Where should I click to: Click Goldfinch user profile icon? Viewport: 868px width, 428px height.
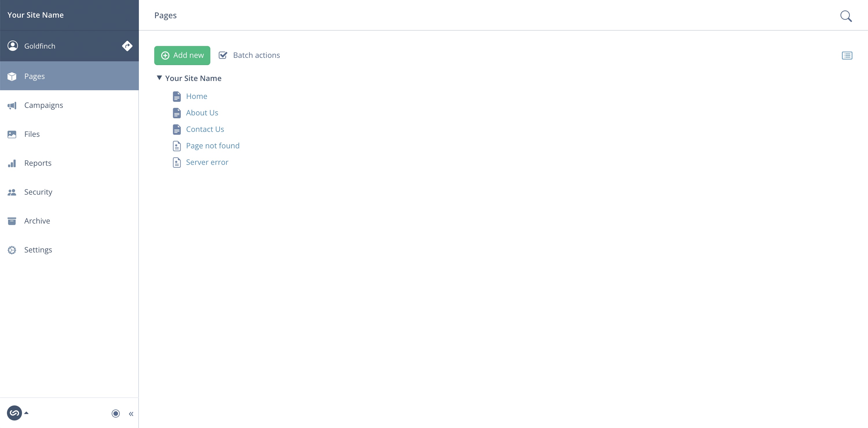[13, 45]
